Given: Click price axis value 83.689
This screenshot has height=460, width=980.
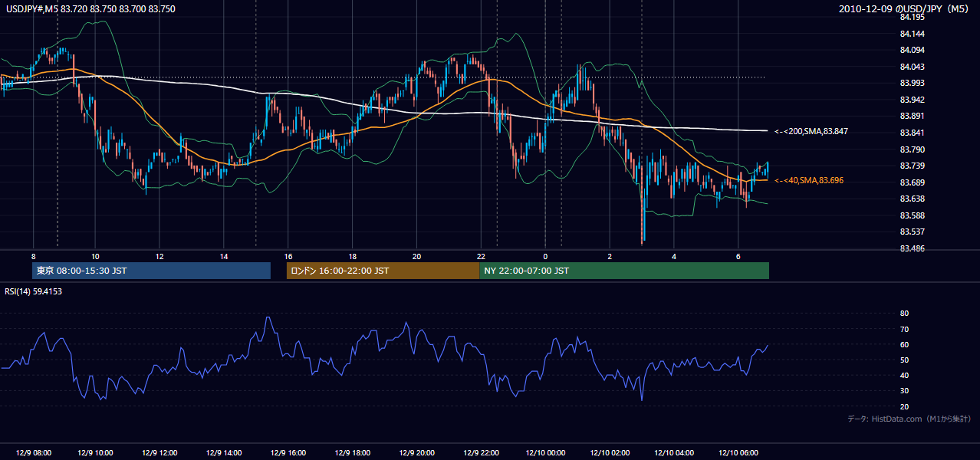Looking at the screenshot, I should [x=913, y=182].
